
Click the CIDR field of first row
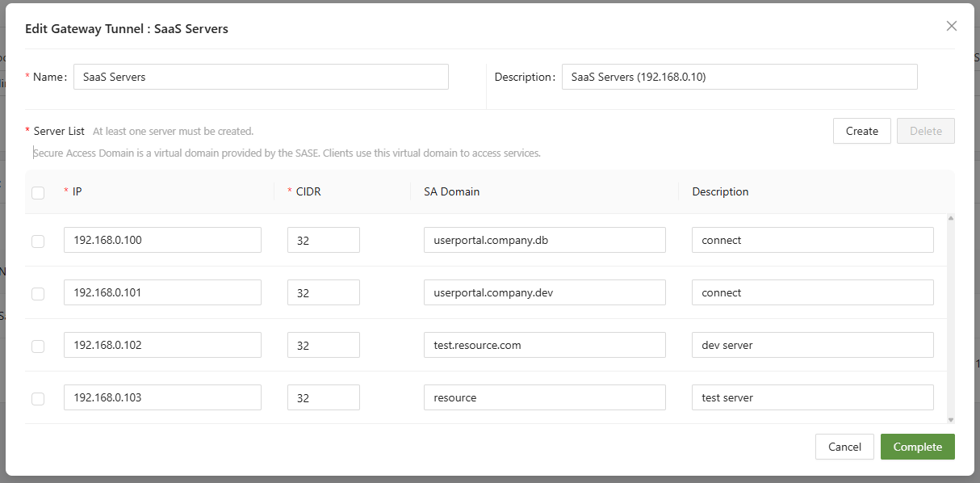pyautogui.click(x=323, y=240)
